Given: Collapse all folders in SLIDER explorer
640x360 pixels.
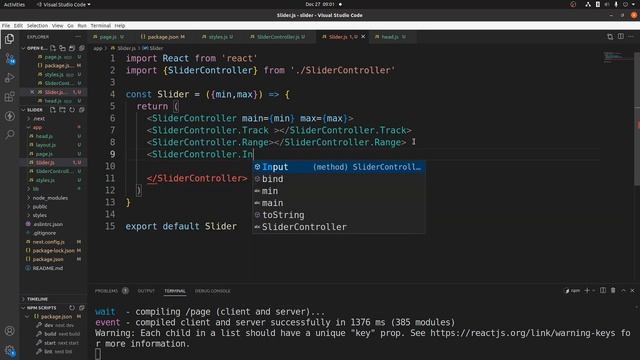Looking at the screenshot, I should 82,110.
